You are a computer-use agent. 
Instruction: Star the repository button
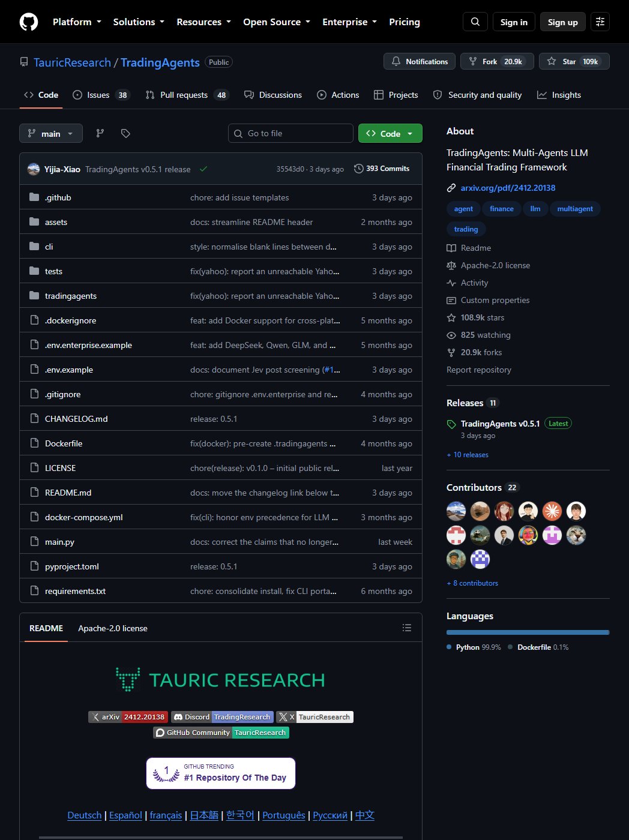click(x=574, y=61)
